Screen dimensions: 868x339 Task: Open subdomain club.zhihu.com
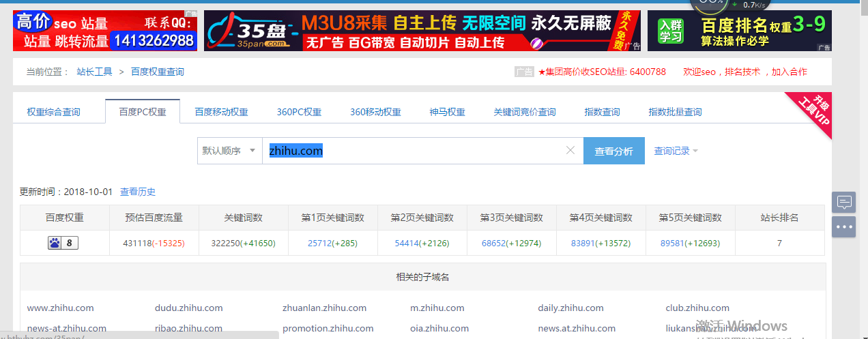click(697, 308)
